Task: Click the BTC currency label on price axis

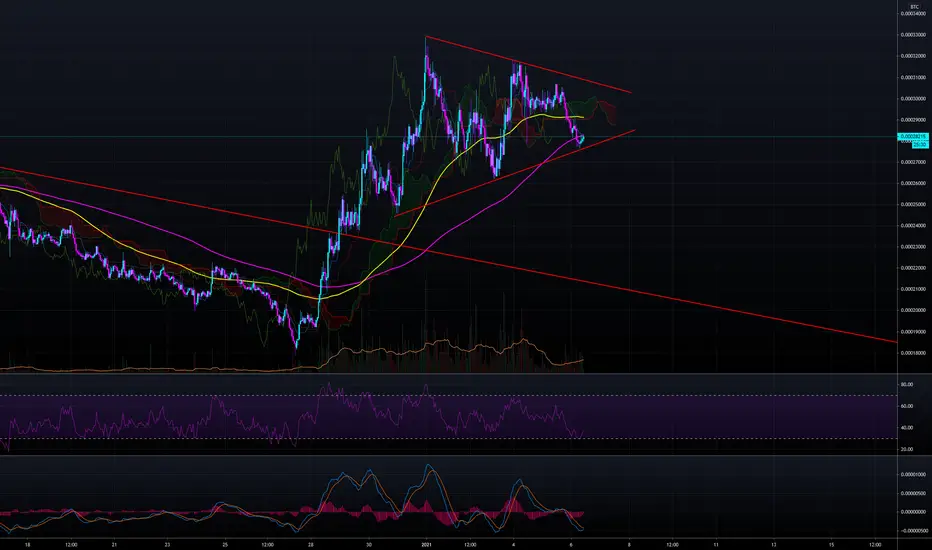Action: click(914, 7)
